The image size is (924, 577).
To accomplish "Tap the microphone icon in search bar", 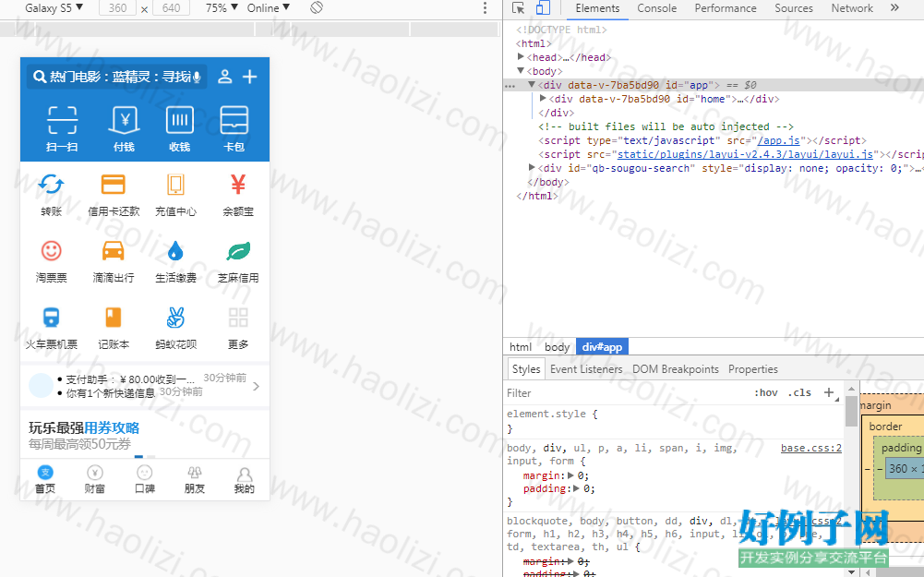I will 197,78.
